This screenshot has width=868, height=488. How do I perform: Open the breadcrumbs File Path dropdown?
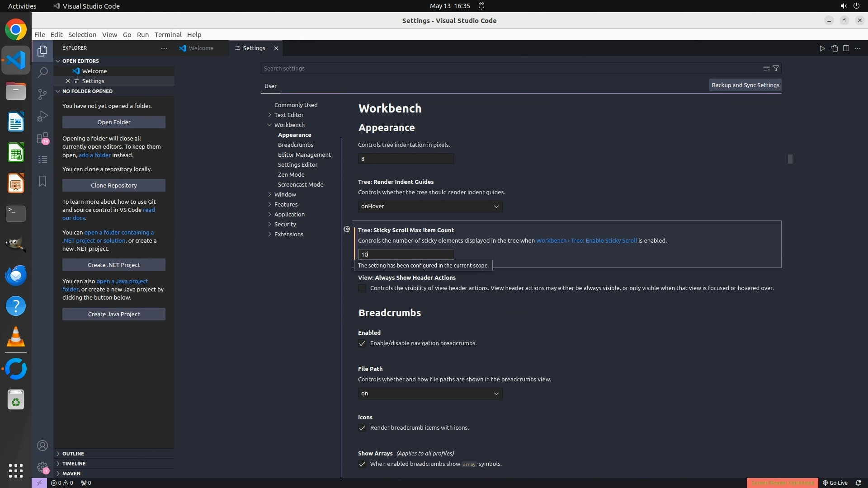click(x=430, y=394)
